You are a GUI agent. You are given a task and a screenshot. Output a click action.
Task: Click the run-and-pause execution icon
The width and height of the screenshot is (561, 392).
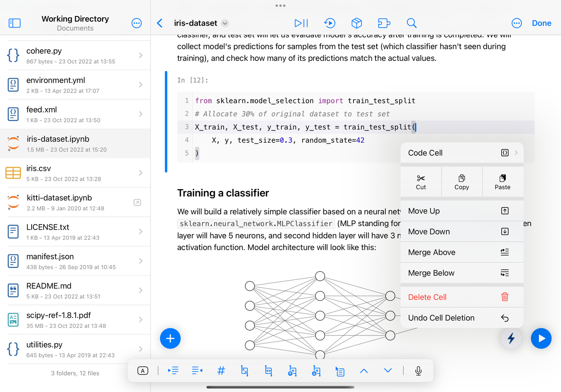coord(301,23)
